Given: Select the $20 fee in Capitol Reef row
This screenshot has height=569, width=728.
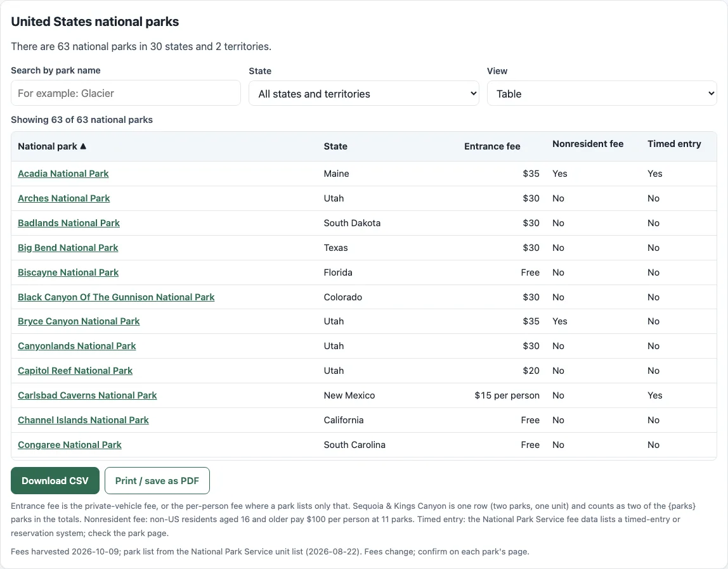Looking at the screenshot, I should 531,371.
